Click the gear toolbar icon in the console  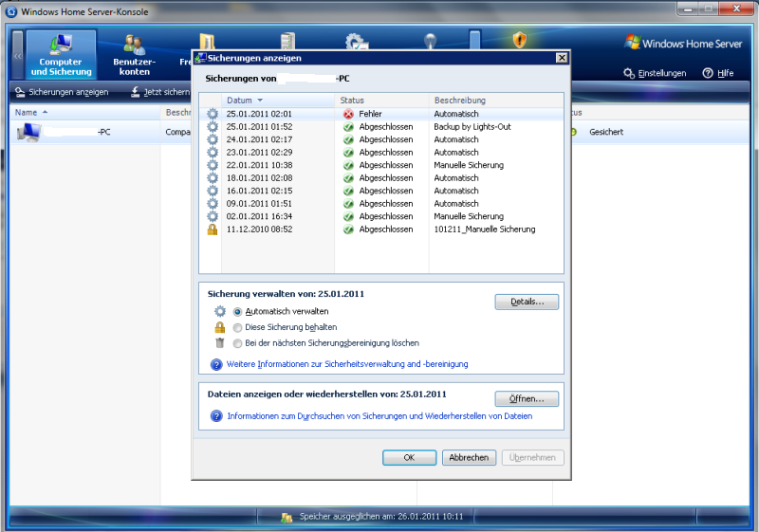(x=356, y=41)
